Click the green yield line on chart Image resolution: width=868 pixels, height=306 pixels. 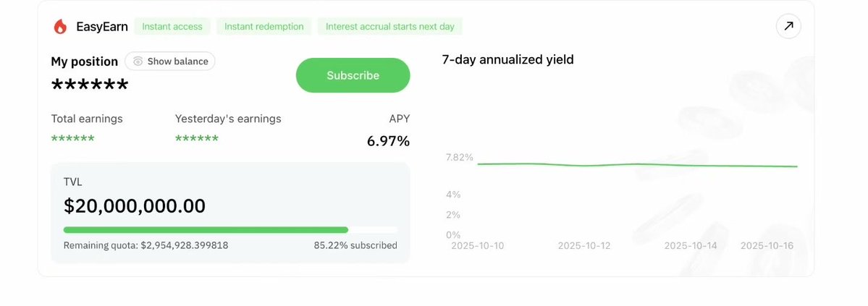pyautogui.click(x=637, y=165)
